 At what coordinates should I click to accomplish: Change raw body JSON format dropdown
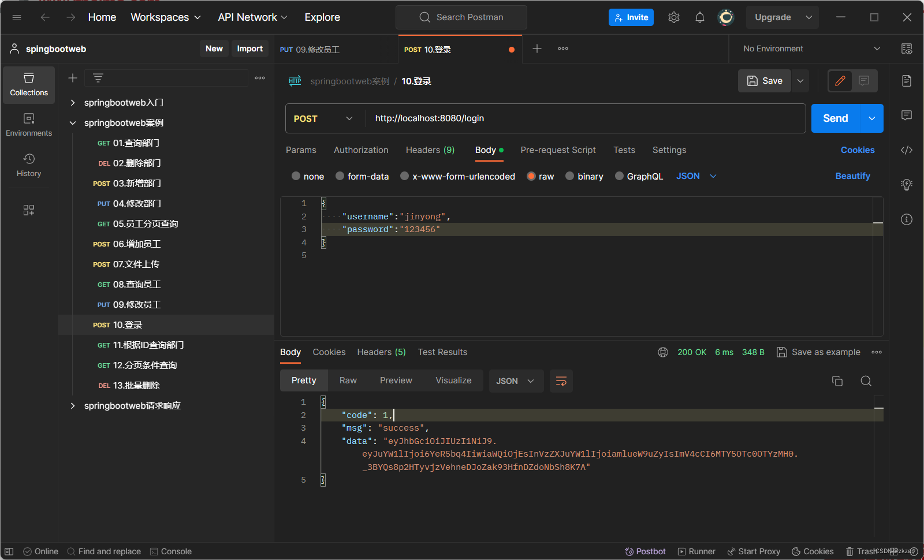[696, 176]
